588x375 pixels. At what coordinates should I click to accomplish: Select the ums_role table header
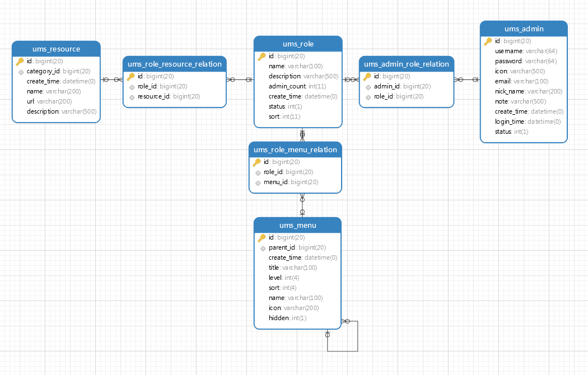298,44
